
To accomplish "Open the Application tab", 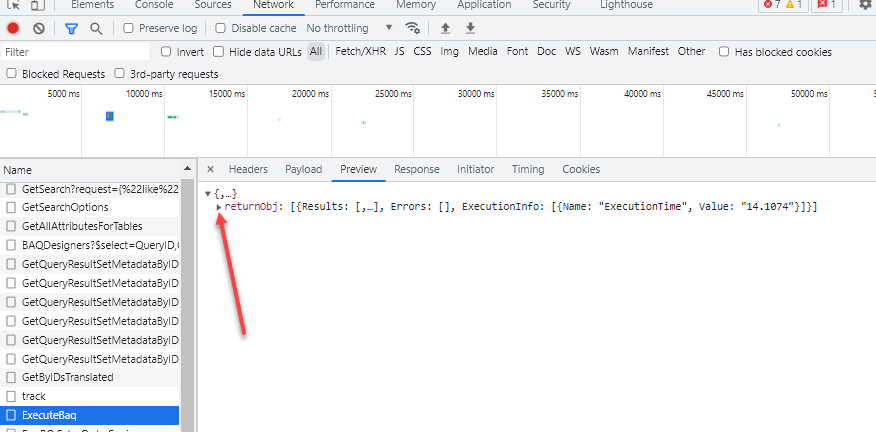I will pyautogui.click(x=484, y=5).
